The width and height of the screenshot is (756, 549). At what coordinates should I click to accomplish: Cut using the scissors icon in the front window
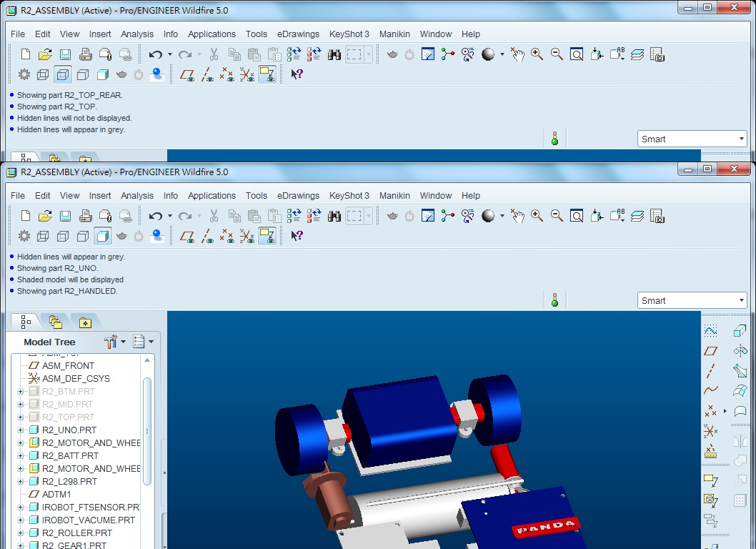click(214, 216)
